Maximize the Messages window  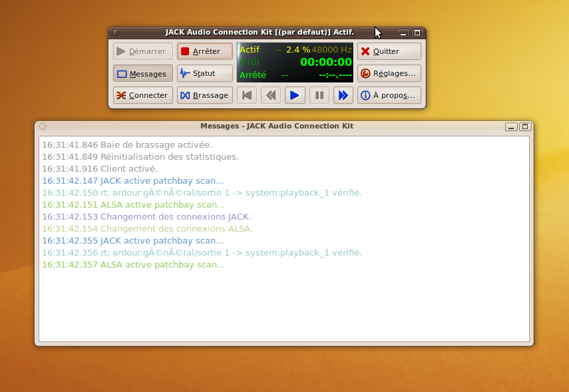click(x=525, y=126)
